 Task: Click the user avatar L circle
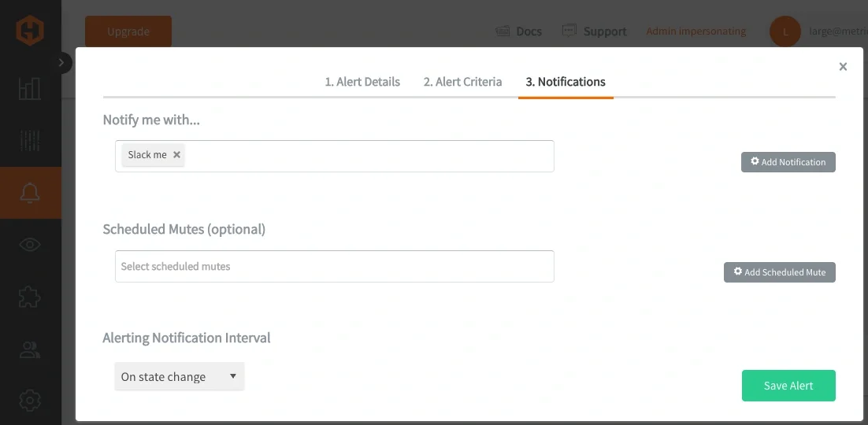coord(785,31)
